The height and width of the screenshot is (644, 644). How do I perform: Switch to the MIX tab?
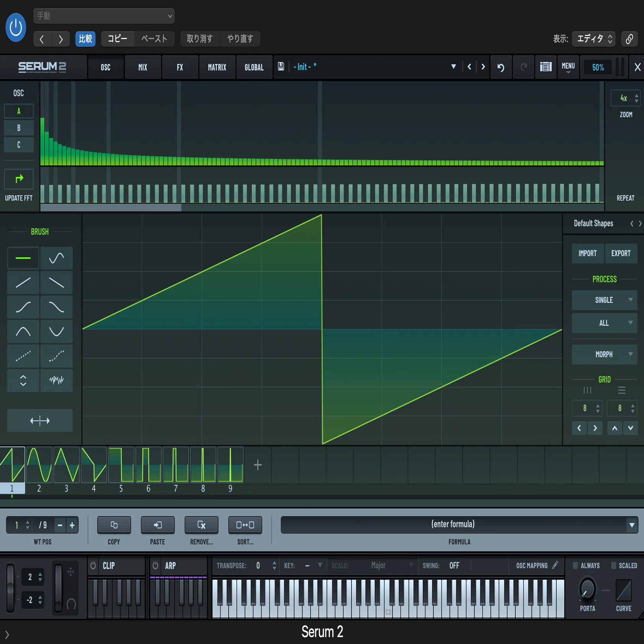click(x=143, y=67)
